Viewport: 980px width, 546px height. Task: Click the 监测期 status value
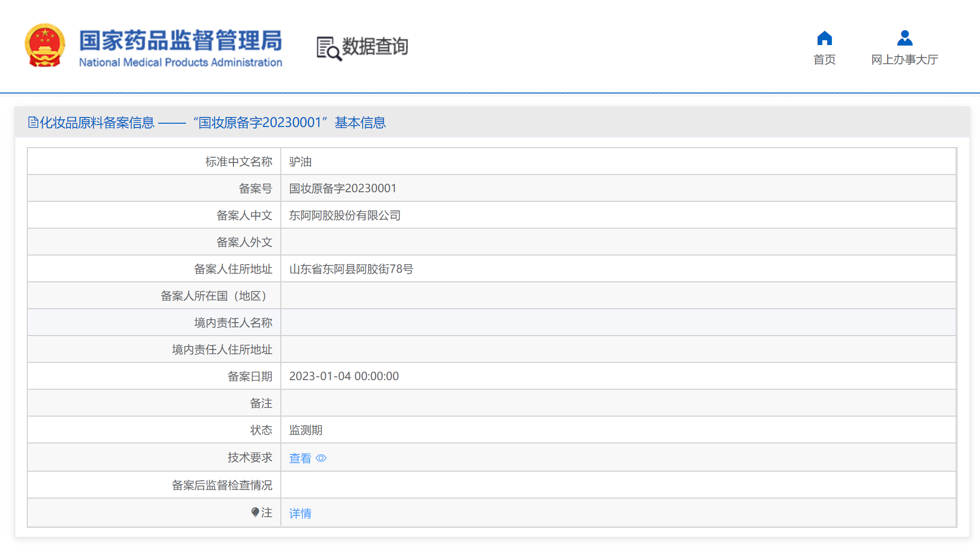point(305,430)
